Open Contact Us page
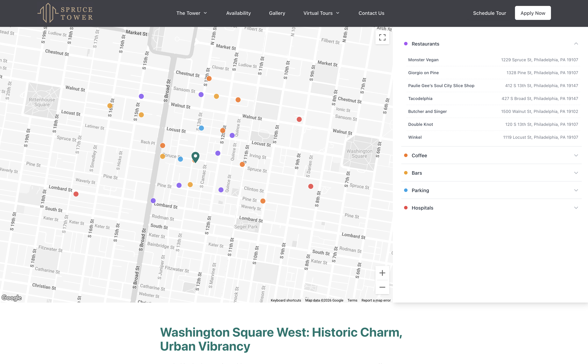This screenshot has width=588, height=364. [x=371, y=13]
